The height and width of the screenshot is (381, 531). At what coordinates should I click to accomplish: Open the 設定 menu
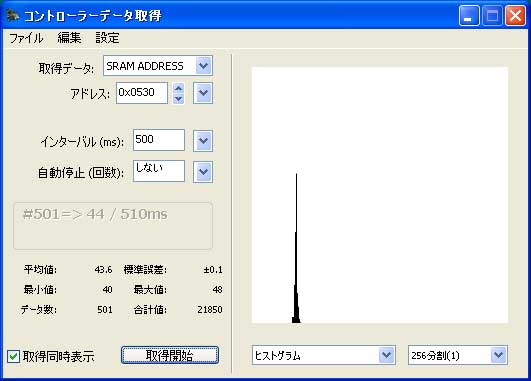pos(107,38)
